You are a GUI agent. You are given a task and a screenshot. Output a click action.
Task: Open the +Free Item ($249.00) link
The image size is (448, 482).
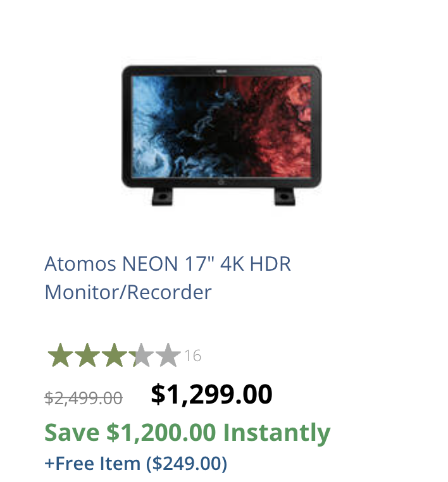136,463
